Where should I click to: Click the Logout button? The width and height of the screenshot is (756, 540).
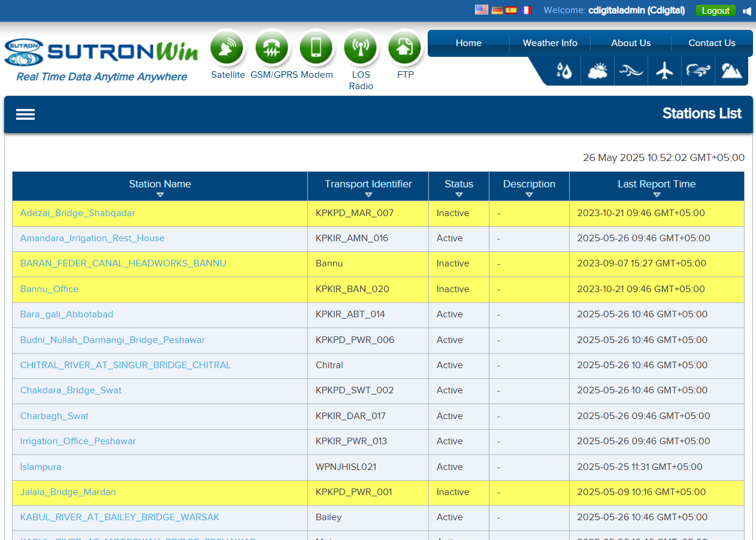click(x=715, y=11)
